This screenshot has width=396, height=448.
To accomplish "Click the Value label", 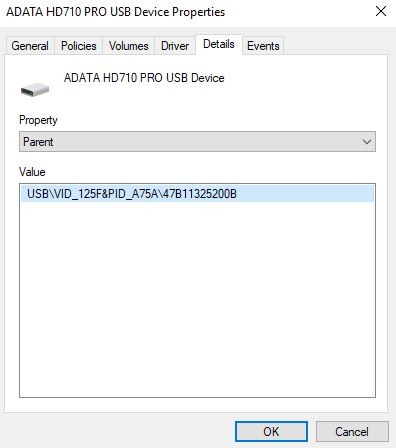I will pos(32,172).
